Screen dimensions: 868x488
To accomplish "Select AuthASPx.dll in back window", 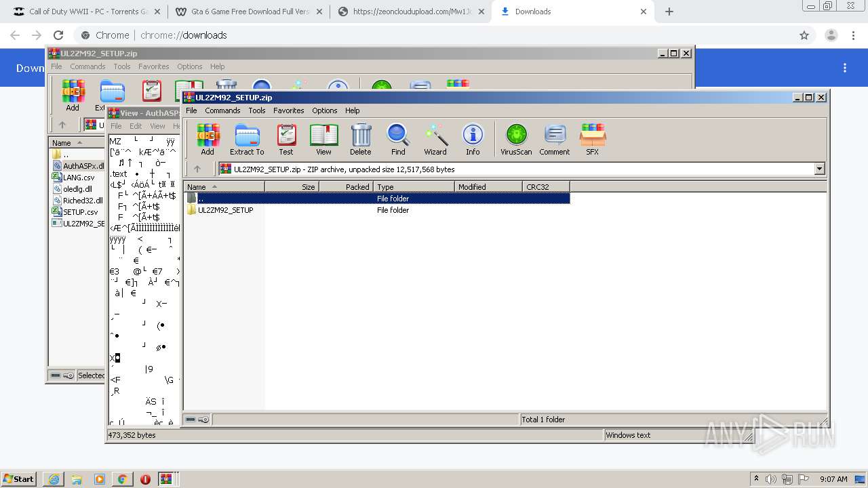I will 78,166.
